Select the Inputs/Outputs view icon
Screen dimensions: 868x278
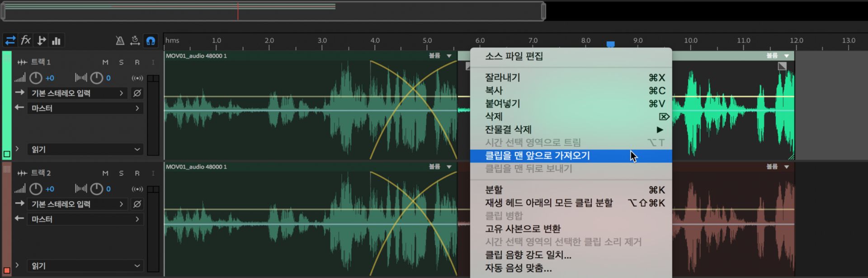tap(10, 41)
